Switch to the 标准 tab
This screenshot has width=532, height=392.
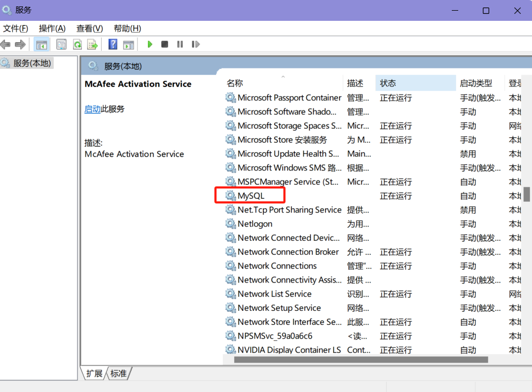click(x=119, y=373)
